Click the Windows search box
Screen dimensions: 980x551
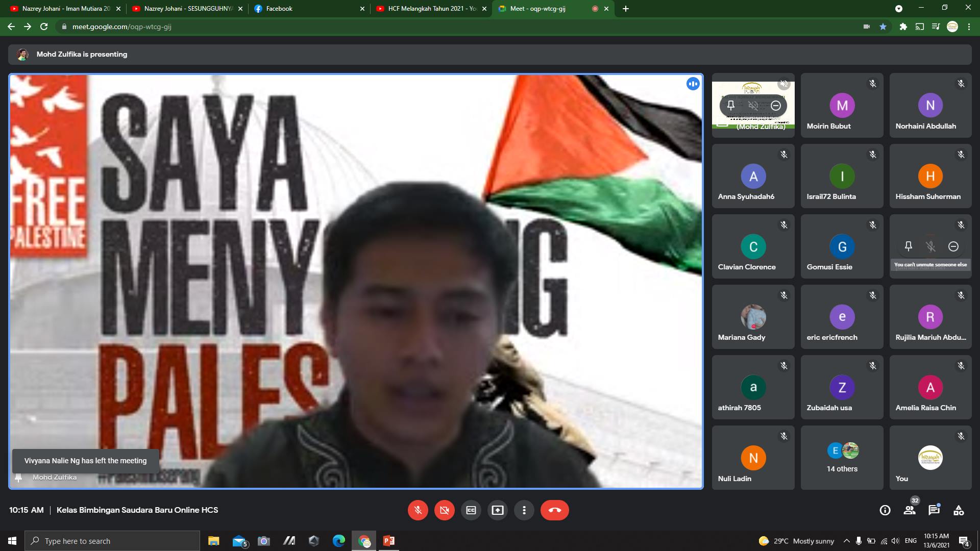(x=112, y=541)
